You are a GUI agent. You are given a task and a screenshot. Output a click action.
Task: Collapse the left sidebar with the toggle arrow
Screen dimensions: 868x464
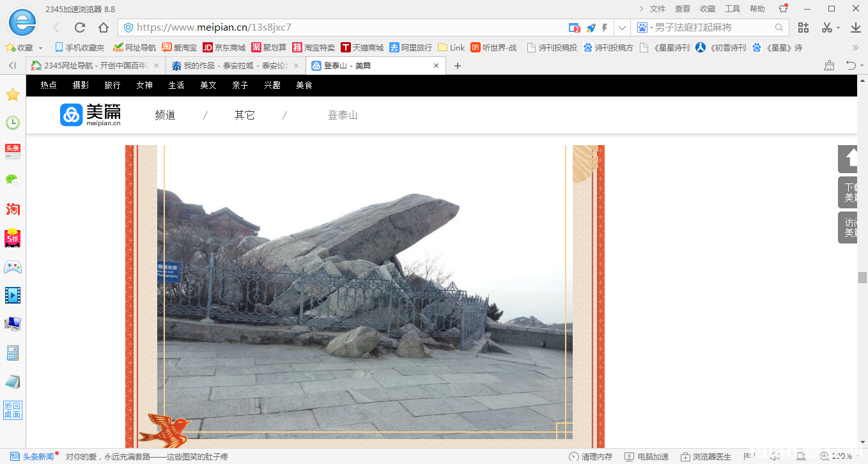click(x=12, y=66)
